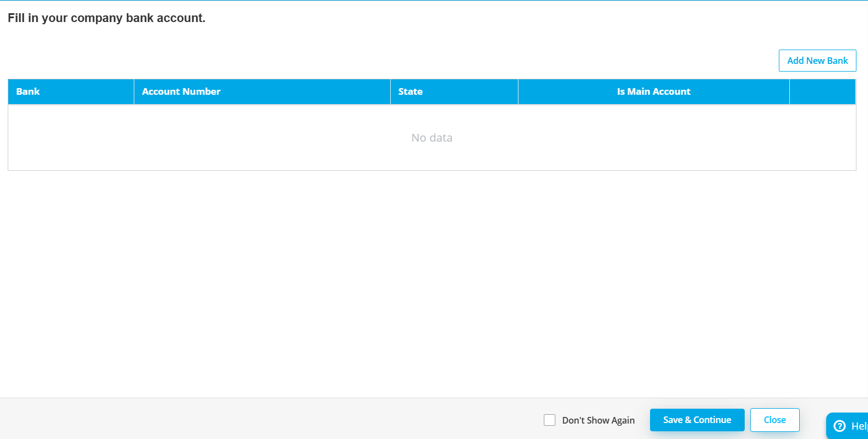Viewport: 868px width, 439px height.
Task: Click the State column header
Action: [x=410, y=91]
